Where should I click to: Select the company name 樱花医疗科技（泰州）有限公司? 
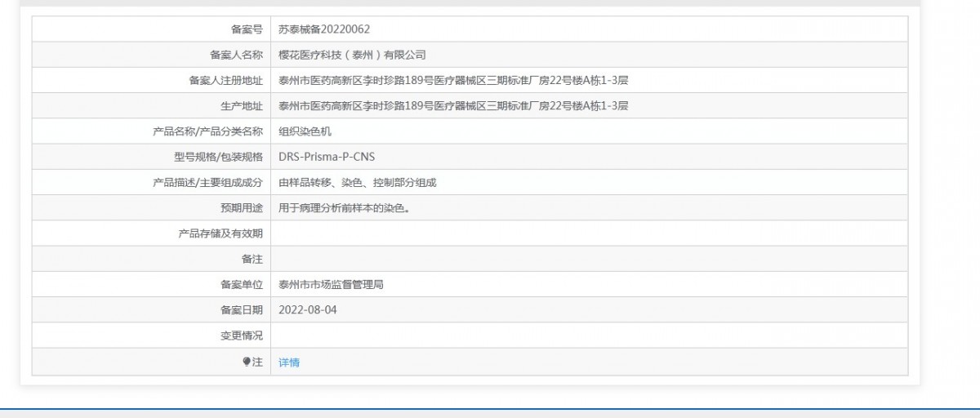pyautogui.click(x=352, y=55)
